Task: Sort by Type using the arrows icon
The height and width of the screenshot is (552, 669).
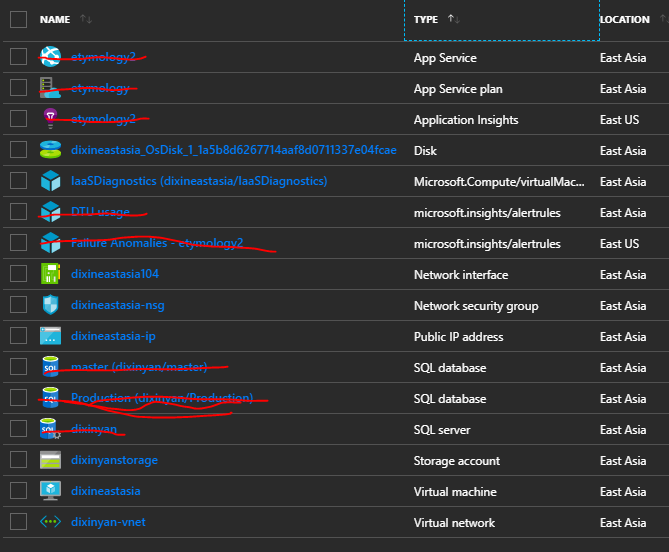Action: [x=454, y=19]
